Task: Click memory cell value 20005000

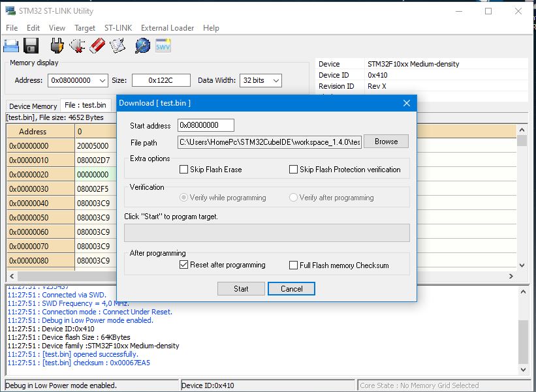Action: pos(93,146)
